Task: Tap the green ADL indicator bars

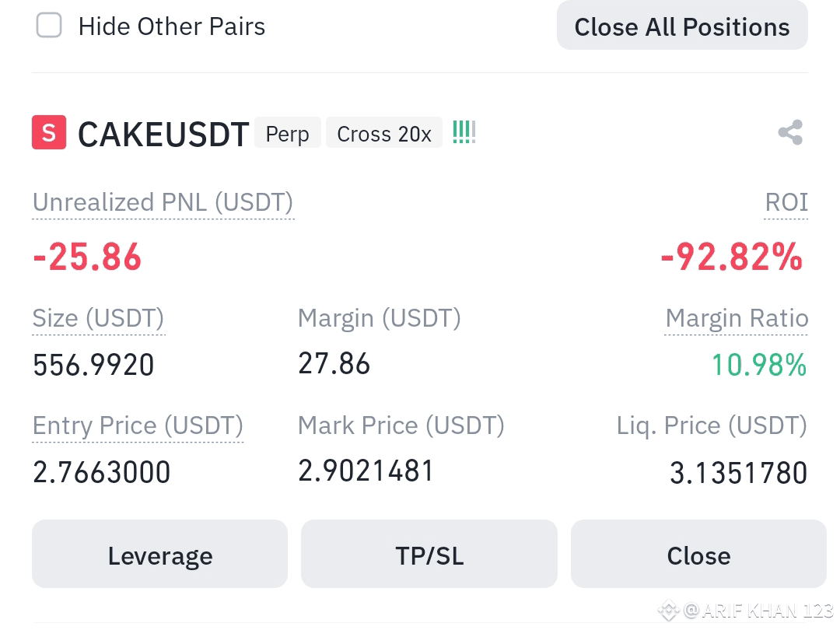Action: point(464,132)
